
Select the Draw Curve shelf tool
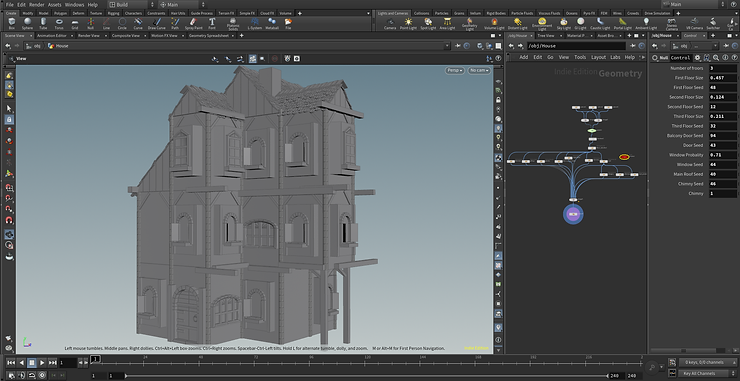tap(157, 24)
